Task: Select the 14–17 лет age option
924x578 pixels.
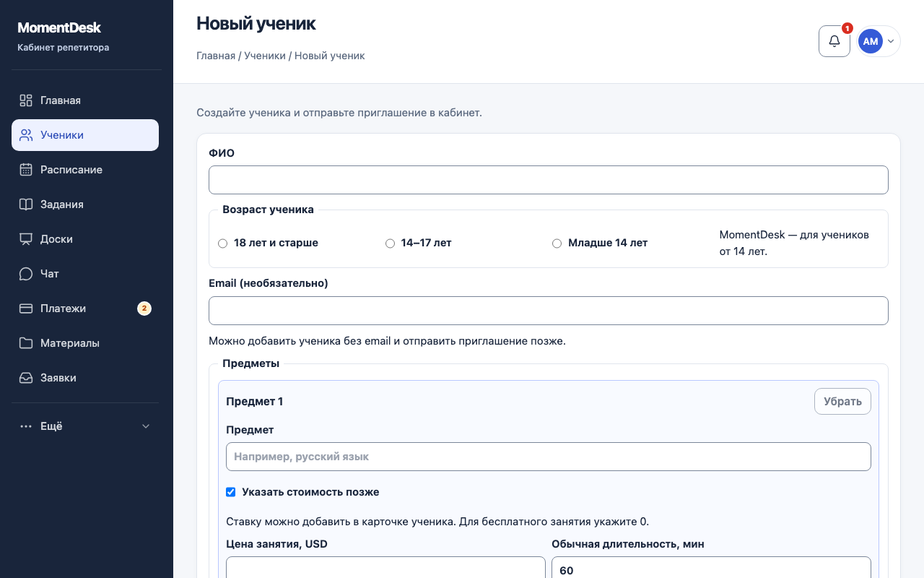Action: click(x=390, y=243)
